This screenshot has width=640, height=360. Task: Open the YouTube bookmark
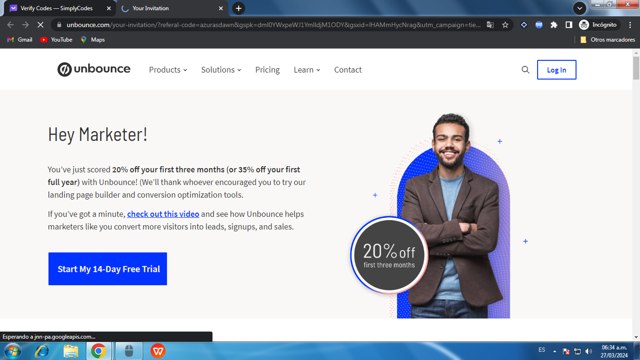(56, 40)
